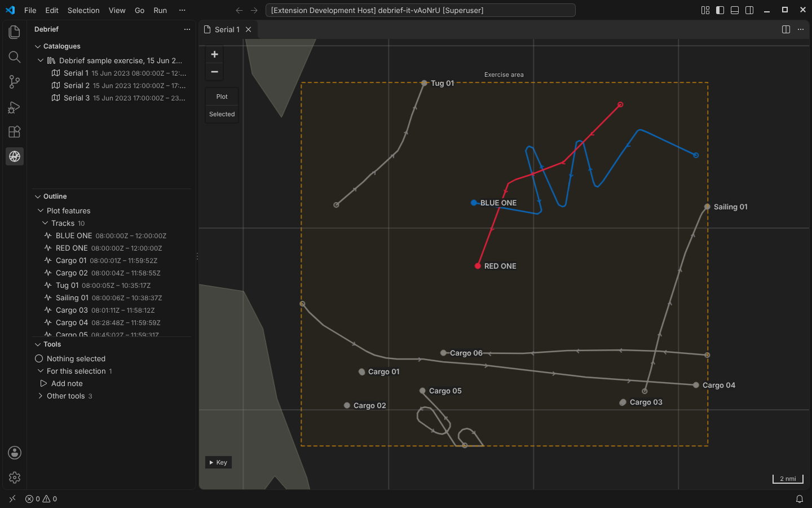Collapse the Tools section
Image resolution: width=812 pixels, height=508 pixels.
coord(38,344)
